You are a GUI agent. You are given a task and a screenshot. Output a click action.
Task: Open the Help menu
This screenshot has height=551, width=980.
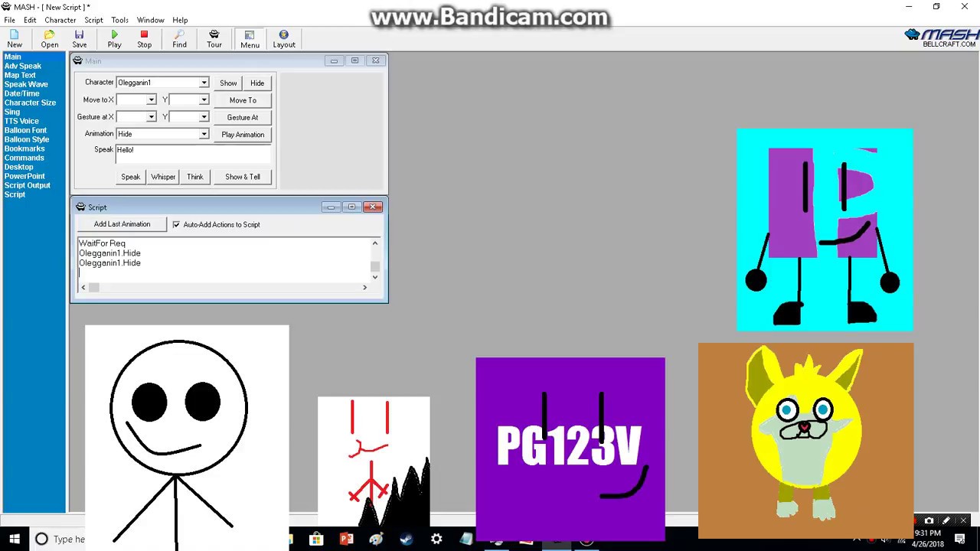tap(180, 20)
